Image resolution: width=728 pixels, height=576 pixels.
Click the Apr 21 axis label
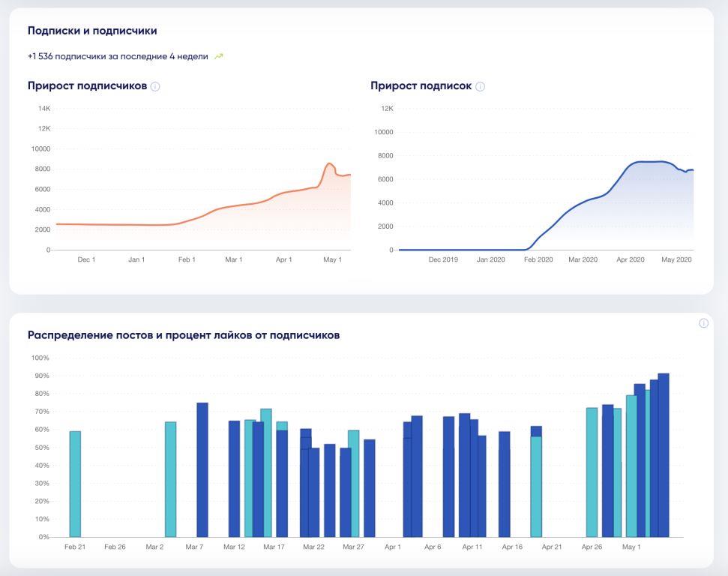tap(552, 547)
